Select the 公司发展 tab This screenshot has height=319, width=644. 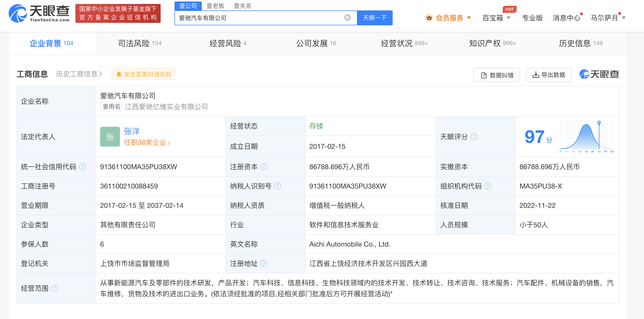click(316, 43)
